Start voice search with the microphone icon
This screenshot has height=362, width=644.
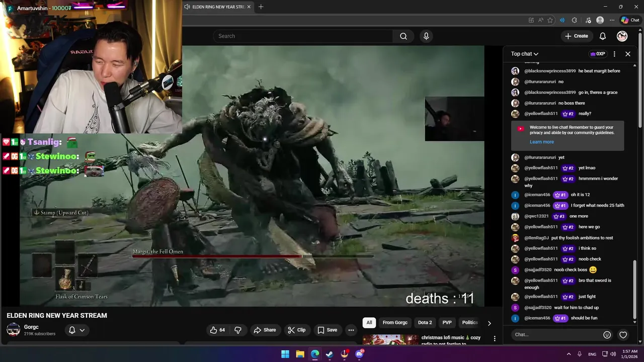point(426,36)
